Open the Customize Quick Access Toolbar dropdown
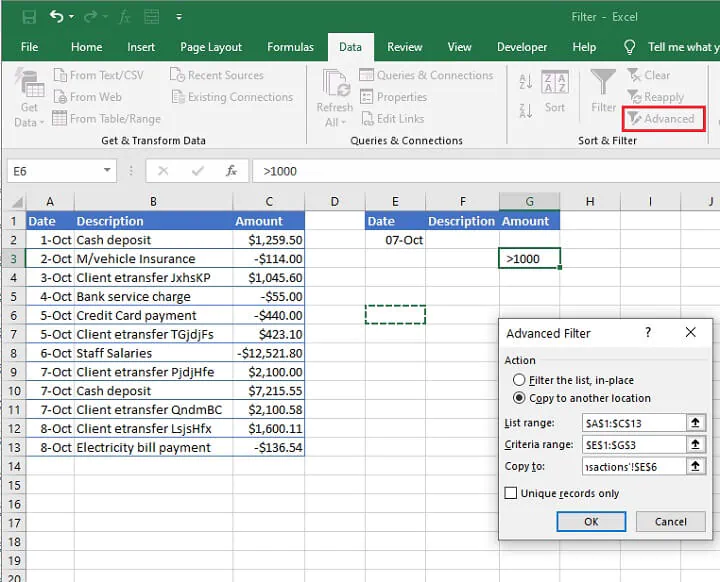The height and width of the screenshot is (582, 720). tap(179, 17)
